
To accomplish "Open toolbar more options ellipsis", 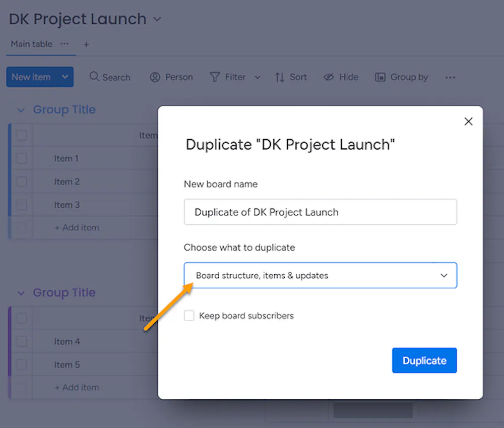I will pos(450,77).
